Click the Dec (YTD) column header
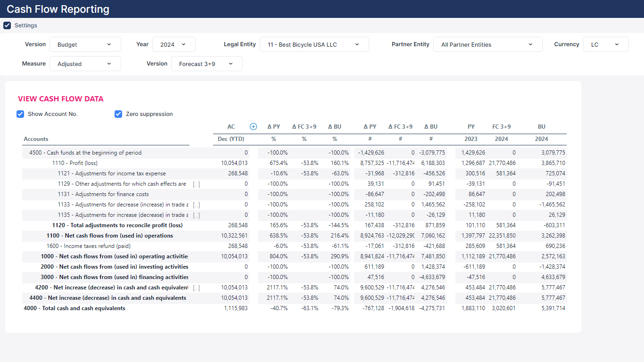Viewport: 644px width, 362px height. click(231, 139)
